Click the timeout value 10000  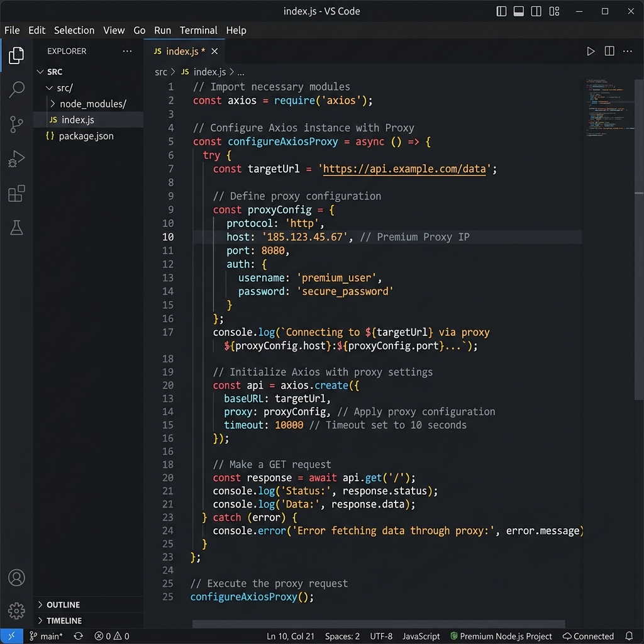pos(289,425)
